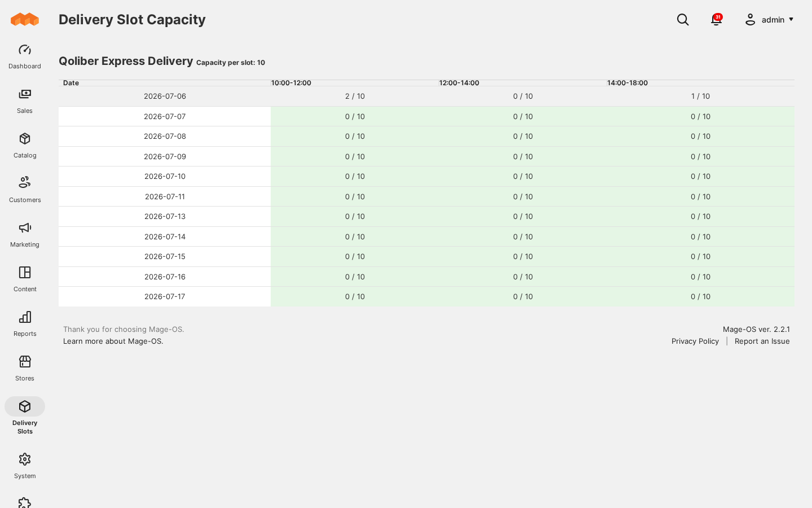The height and width of the screenshot is (508, 812).
Task: Open the Reports menu
Action: (x=25, y=324)
